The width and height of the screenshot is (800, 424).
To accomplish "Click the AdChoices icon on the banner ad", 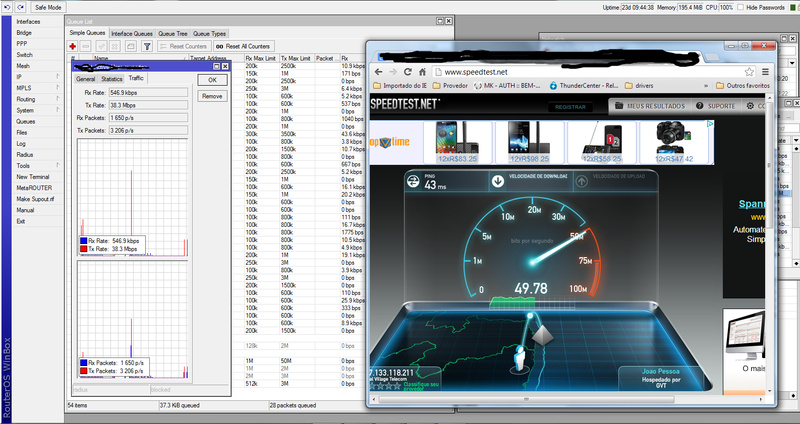I will click(710, 124).
